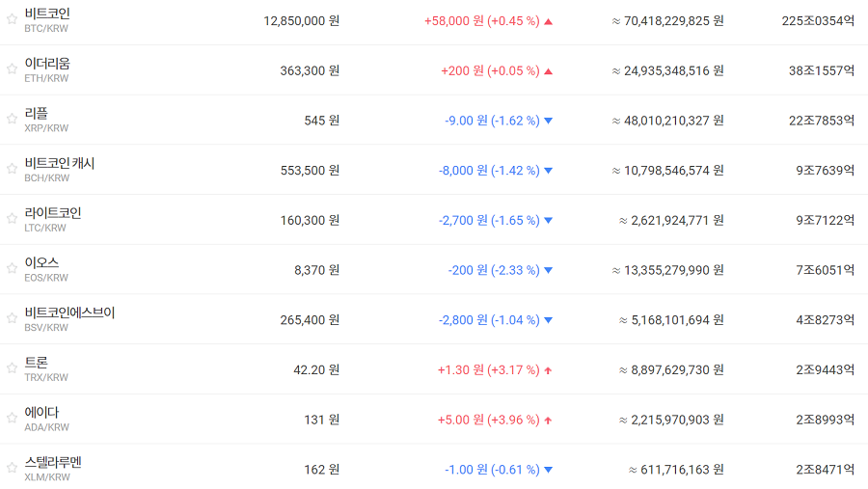
Task: Open the 이더리움 coin name link
Action: (x=47, y=64)
